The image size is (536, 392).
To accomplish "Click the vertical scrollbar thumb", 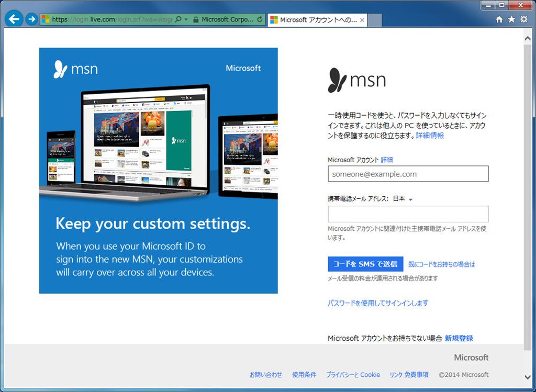I will tap(528, 196).
